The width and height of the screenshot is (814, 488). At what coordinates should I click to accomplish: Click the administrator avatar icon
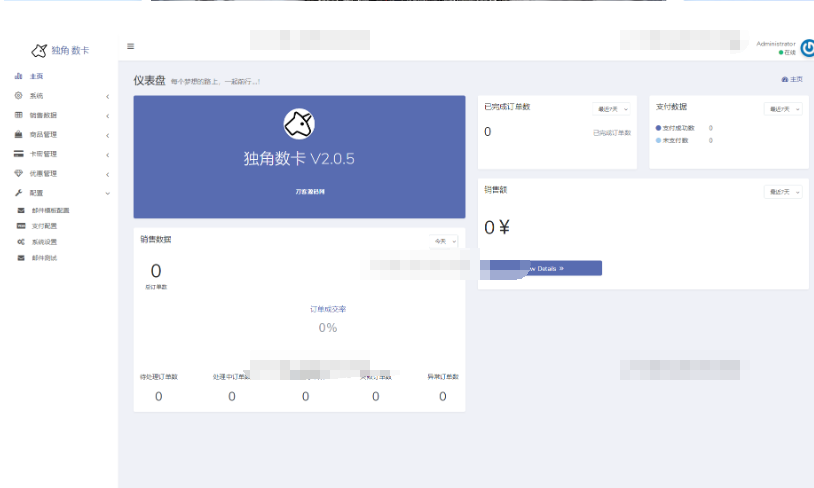[x=807, y=48]
